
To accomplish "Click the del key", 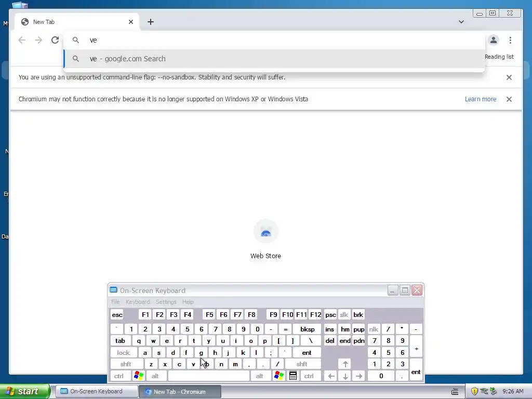I will 330,341.
